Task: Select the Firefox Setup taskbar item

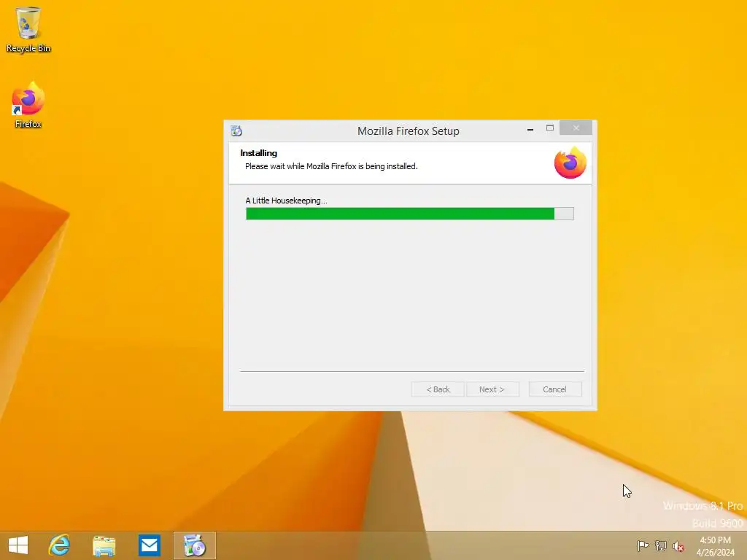Action: pyautogui.click(x=194, y=545)
